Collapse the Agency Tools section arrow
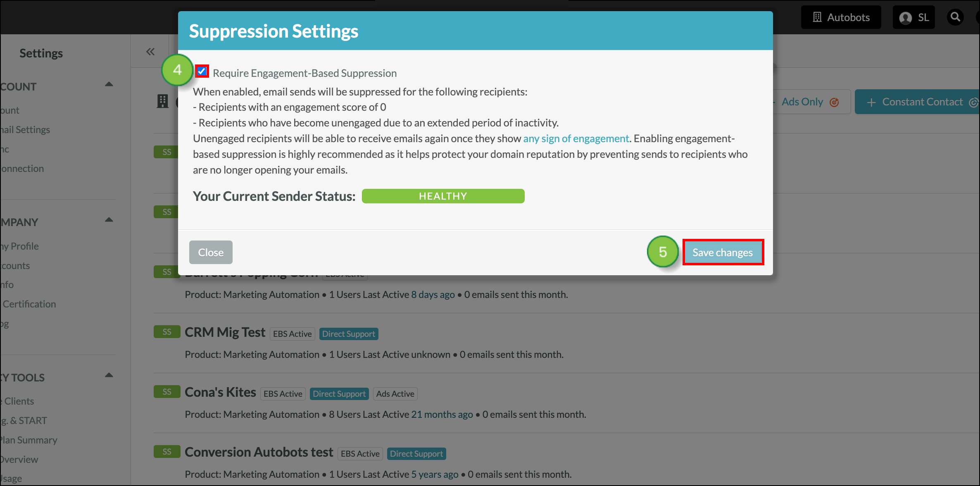This screenshot has height=486, width=980. point(109,375)
